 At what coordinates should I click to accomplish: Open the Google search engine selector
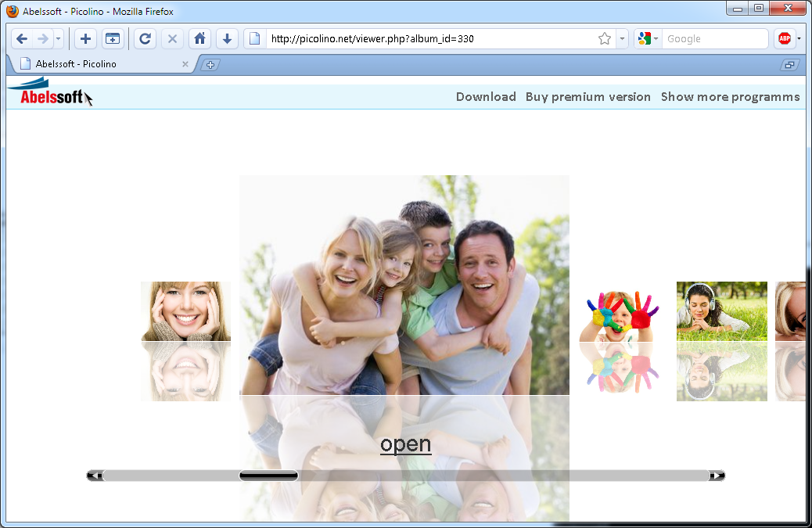click(647, 39)
